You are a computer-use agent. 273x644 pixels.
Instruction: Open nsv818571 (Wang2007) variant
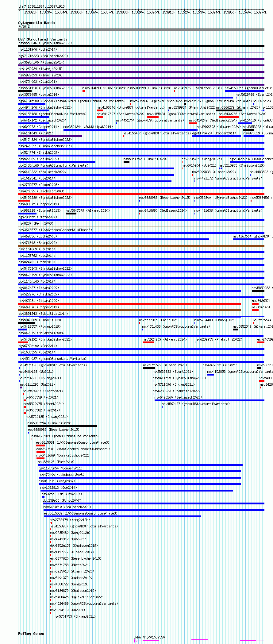click(x=57, y=481)
